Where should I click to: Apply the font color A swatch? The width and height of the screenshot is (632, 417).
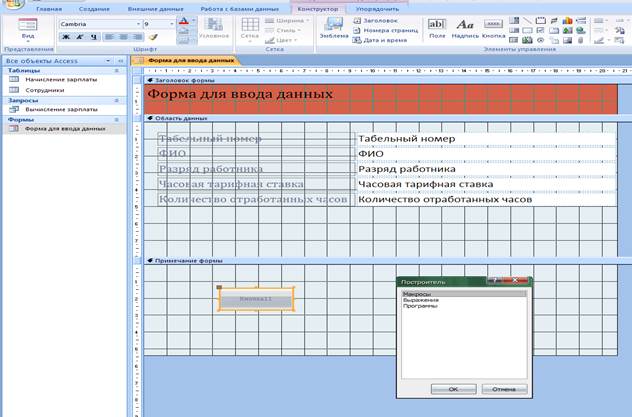click(x=183, y=21)
